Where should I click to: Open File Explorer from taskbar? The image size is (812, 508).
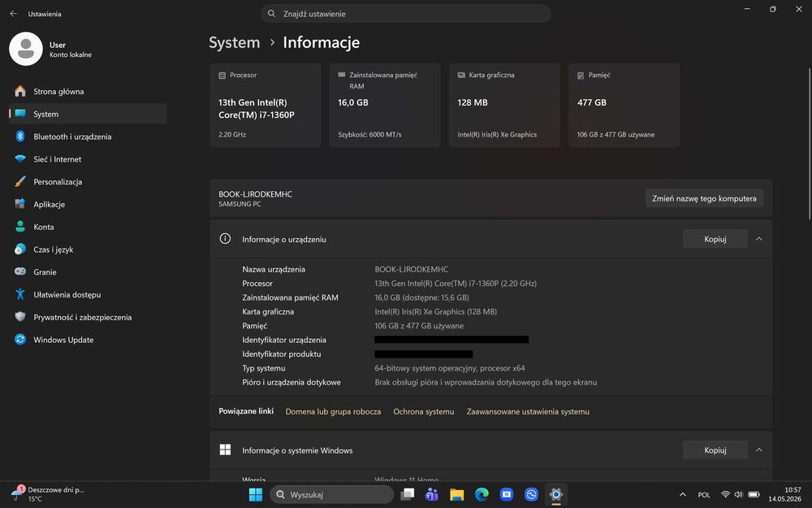[456, 494]
